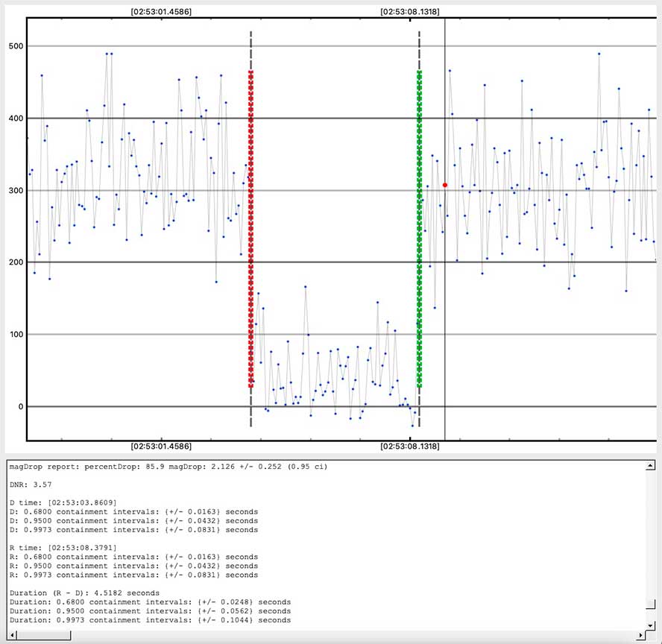Click the vertical scrollbar thumb in report
This screenshot has height=644, width=662.
coord(650,603)
